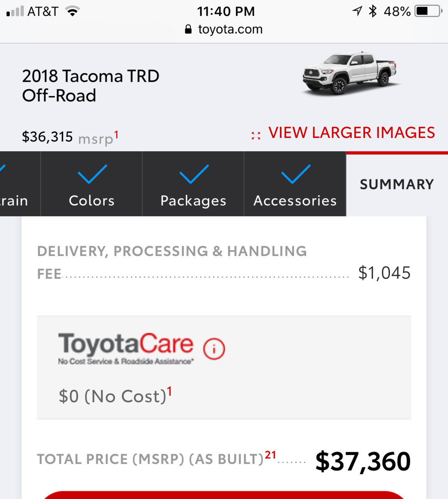Click VIEW LARGER IMAGES link
448x499 pixels.
point(352,133)
